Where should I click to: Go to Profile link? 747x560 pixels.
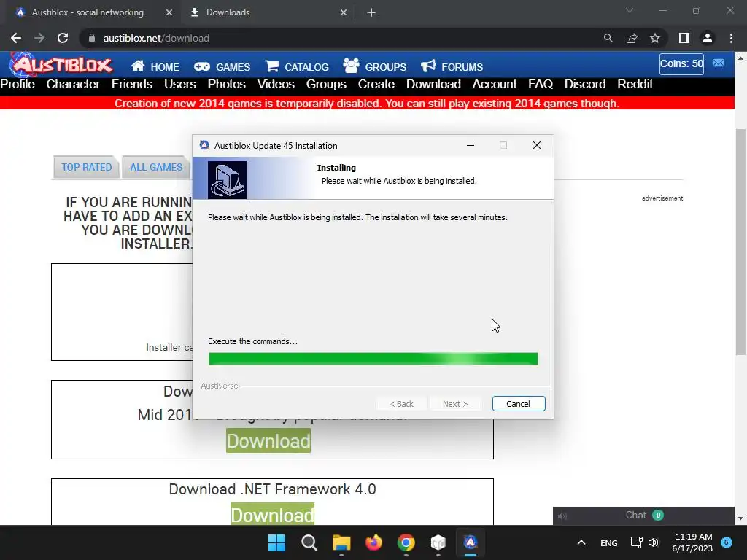coord(18,85)
